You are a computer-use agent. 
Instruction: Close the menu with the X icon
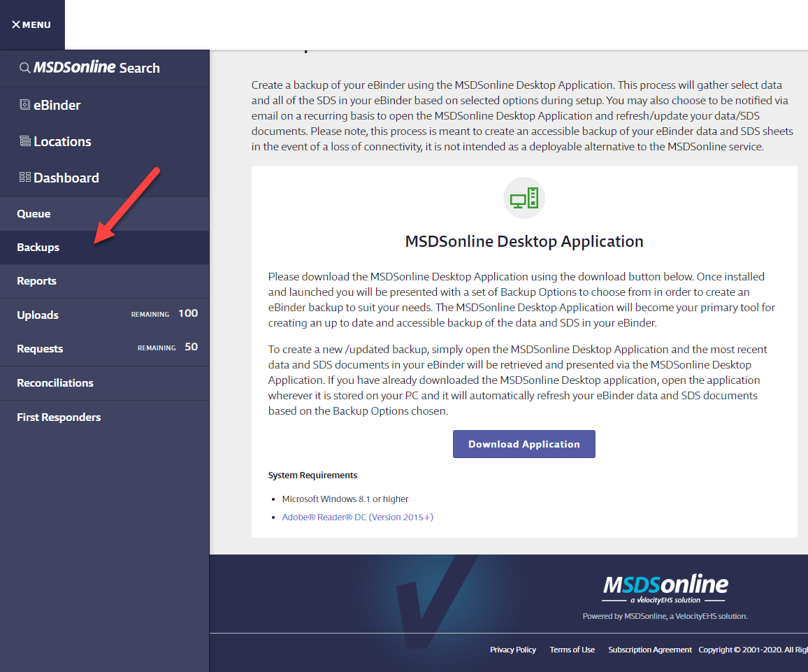(x=16, y=24)
